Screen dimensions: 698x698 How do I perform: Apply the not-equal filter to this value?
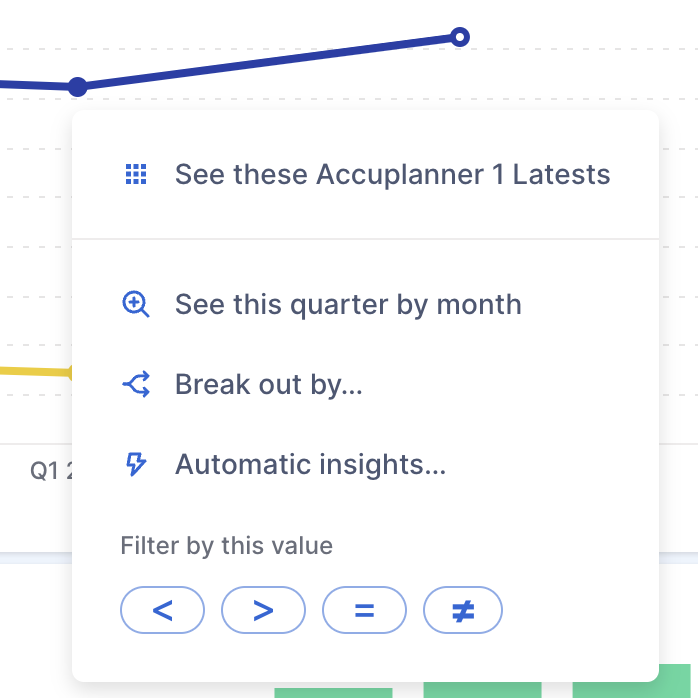click(x=463, y=610)
